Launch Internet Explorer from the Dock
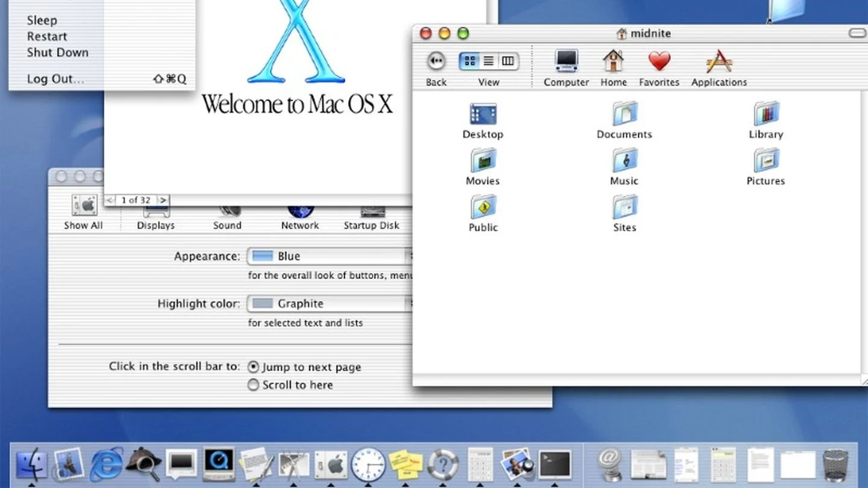Image resolution: width=868 pixels, height=488 pixels. [107, 465]
